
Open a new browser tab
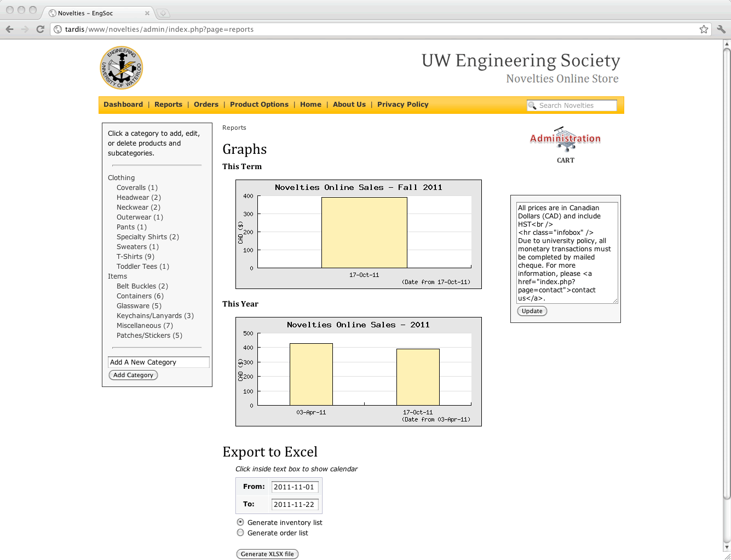[163, 13]
